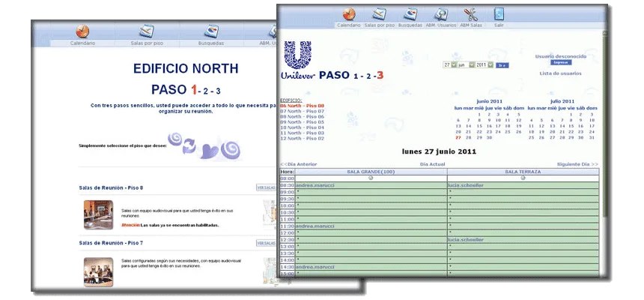Viewport: 644px width, 300px height.
Task: Select 09 North - Piso 05 floor
Action: pos(302,121)
